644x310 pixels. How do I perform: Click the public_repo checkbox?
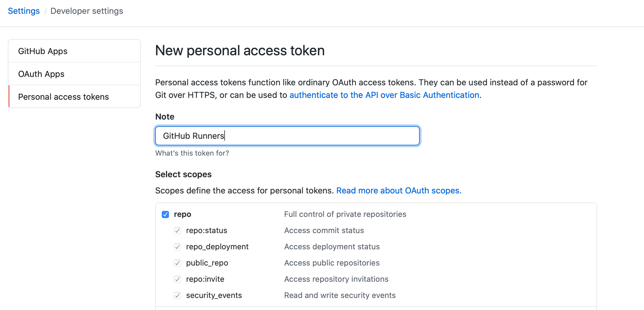(x=177, y=263)
